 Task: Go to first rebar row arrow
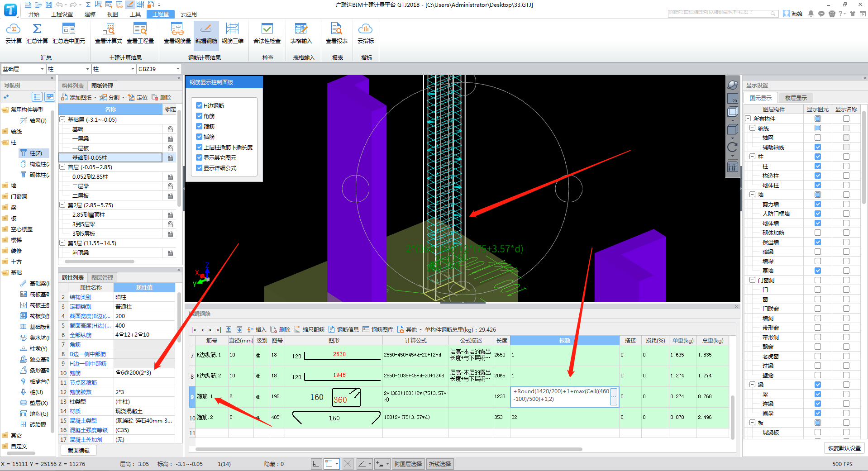pyautogui.click(x=194, y=330)
